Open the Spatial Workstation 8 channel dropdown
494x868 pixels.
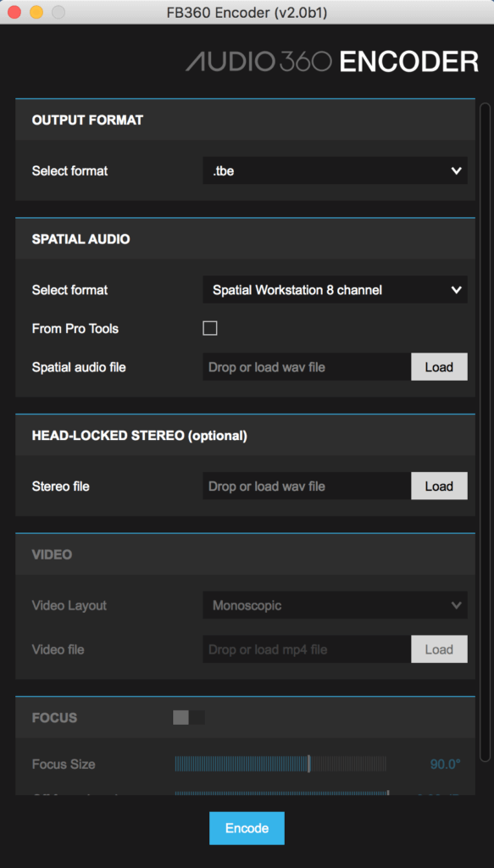coord(335,290)
